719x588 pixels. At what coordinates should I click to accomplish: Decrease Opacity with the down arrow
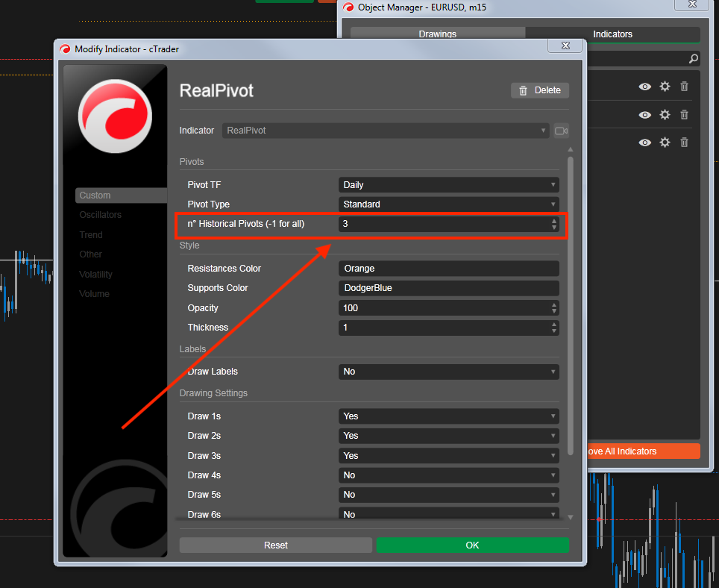pyautogui.click(x=554, y=311)
